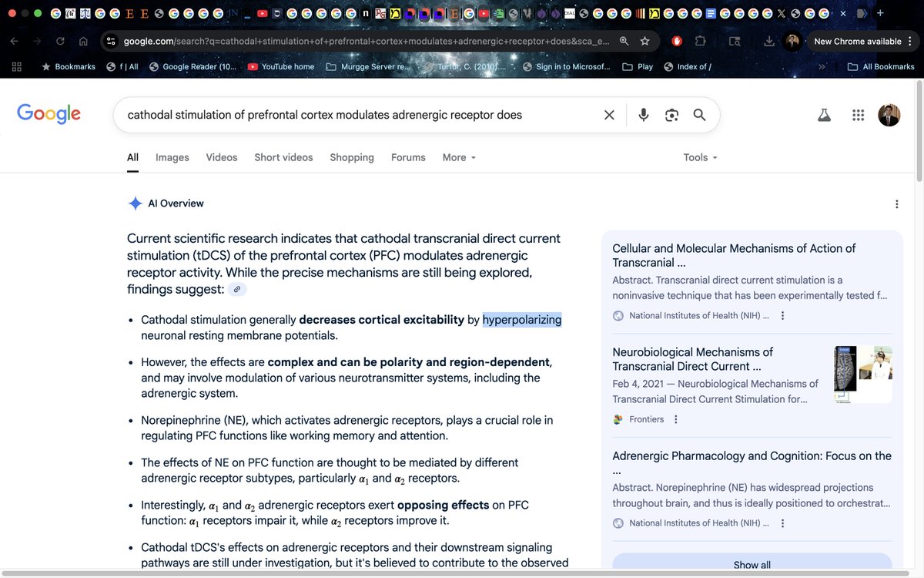Open the Bookmarks star shortcut
Viewport: 924px width, 578px height.
click(x=67, y=67)
